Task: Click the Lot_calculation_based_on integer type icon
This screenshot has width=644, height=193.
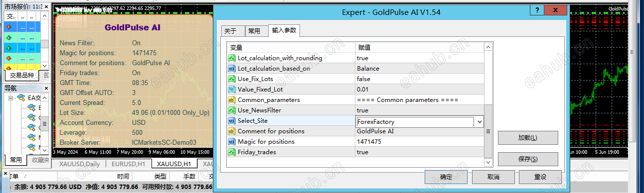Action: click(232, 69)
